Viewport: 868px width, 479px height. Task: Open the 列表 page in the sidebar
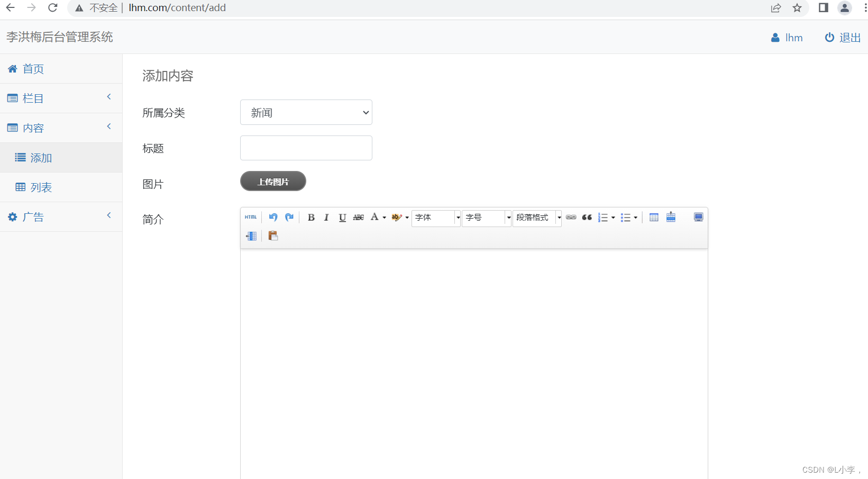coord(42,187)
